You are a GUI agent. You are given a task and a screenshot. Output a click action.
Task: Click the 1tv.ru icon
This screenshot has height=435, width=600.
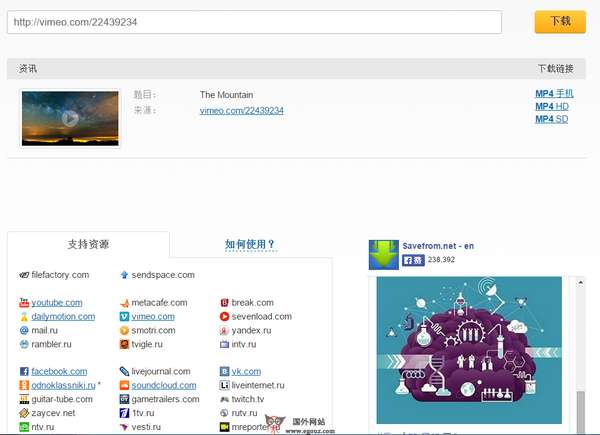pyautogui.click(x=124, y=413)
